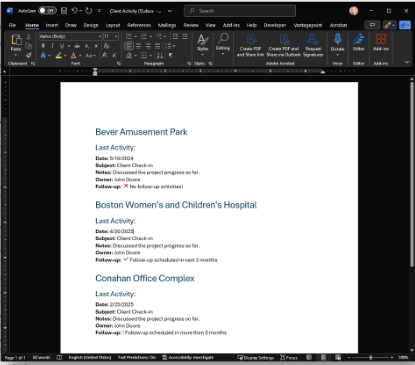
Task: Center the paragraph text
Action: point(139,46)
